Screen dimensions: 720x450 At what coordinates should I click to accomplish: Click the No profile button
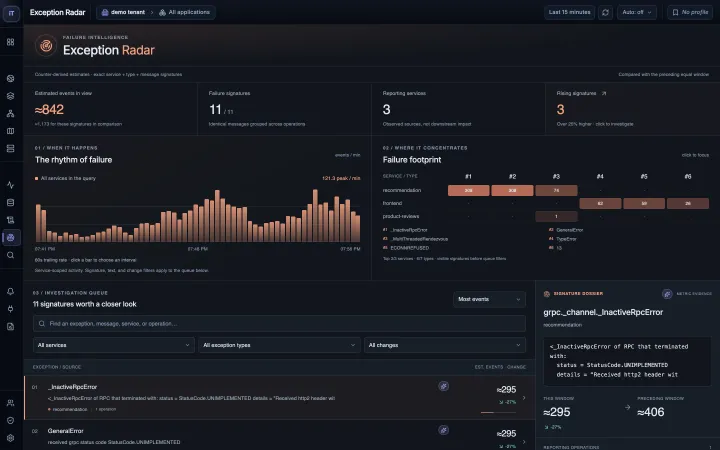click(x=690, y=12)
